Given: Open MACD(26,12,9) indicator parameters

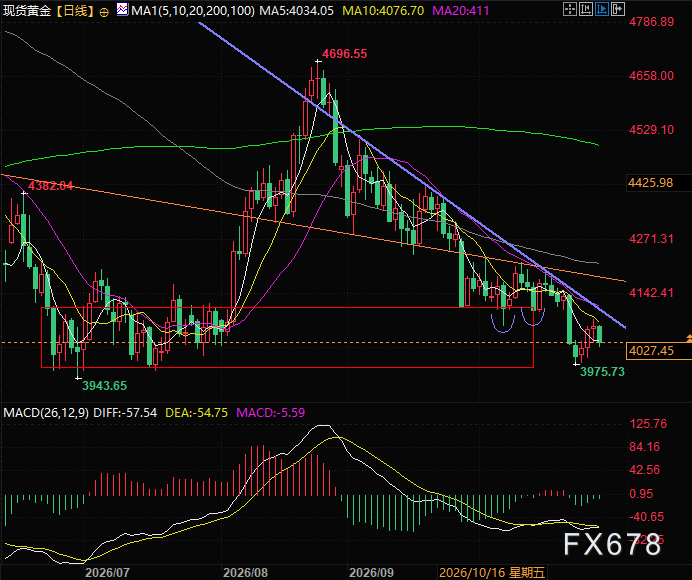Looking at the screenshot, I should pos(46,413).
